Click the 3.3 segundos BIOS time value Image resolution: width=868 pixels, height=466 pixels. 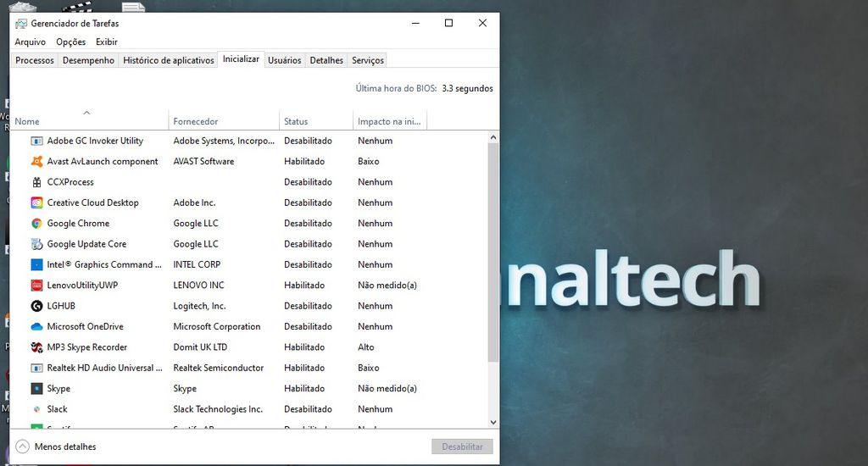(467, 89)
